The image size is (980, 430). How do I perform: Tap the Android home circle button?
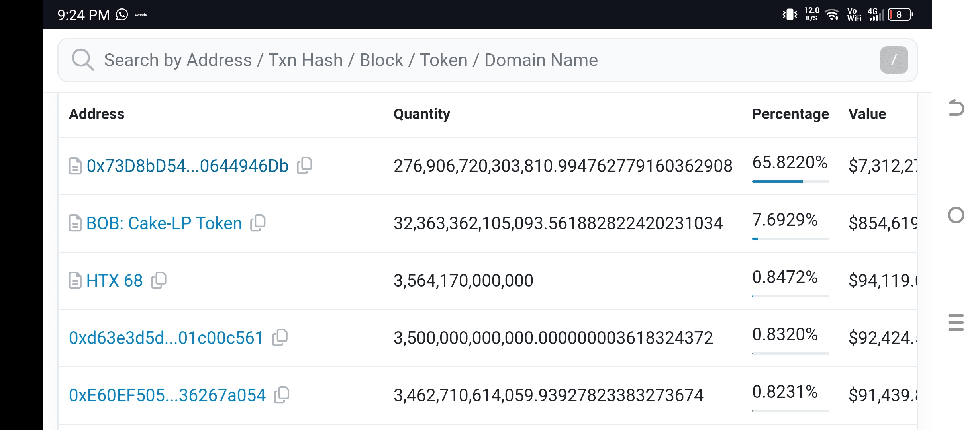(956, 215)
